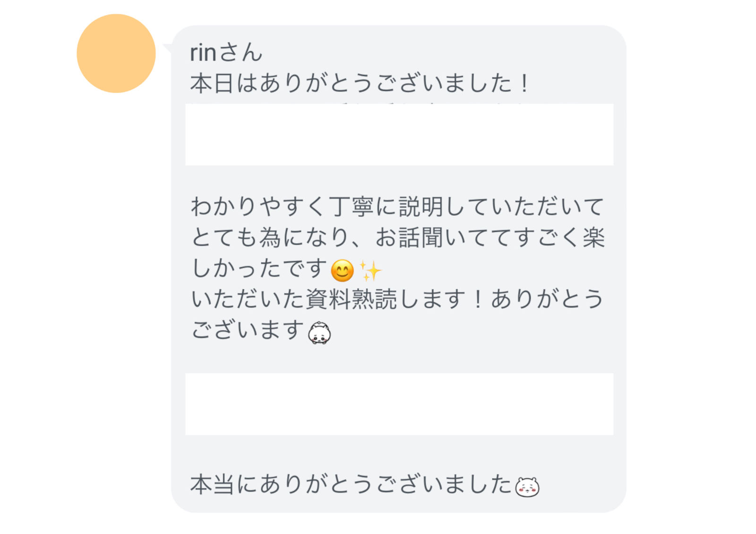The height and width of the screenshot is (534, 756).
Task: Select the "rinさん" greeting text
Action: click(226, 52)
